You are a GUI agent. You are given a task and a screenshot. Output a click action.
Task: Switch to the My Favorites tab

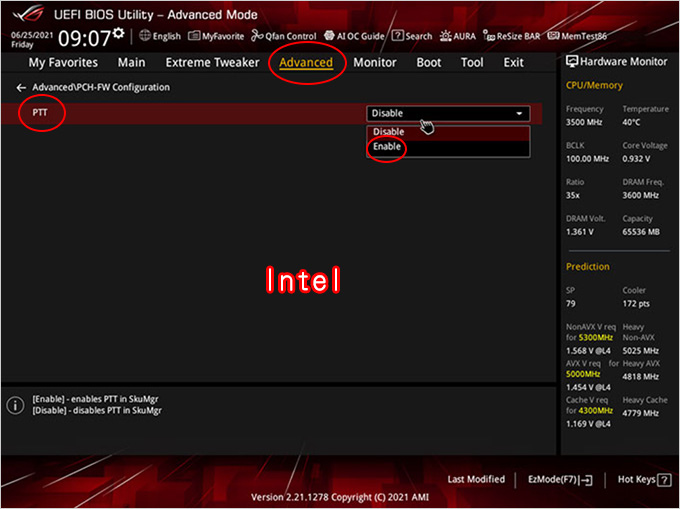click(x=63, y=62)
